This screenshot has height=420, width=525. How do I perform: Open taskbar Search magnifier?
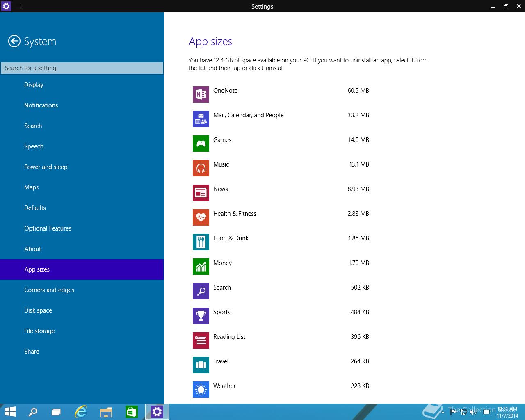tap(32, 412)
